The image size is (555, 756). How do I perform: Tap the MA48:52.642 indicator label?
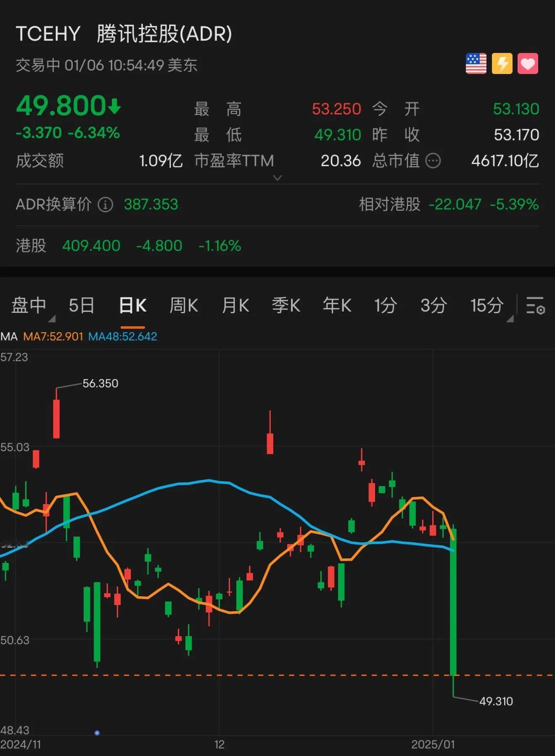[123, 337]
